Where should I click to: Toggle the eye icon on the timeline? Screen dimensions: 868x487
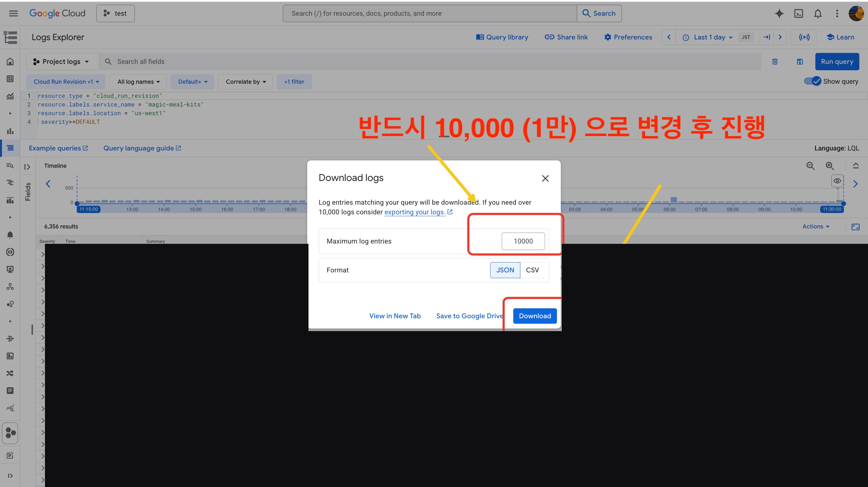(837, 181)
